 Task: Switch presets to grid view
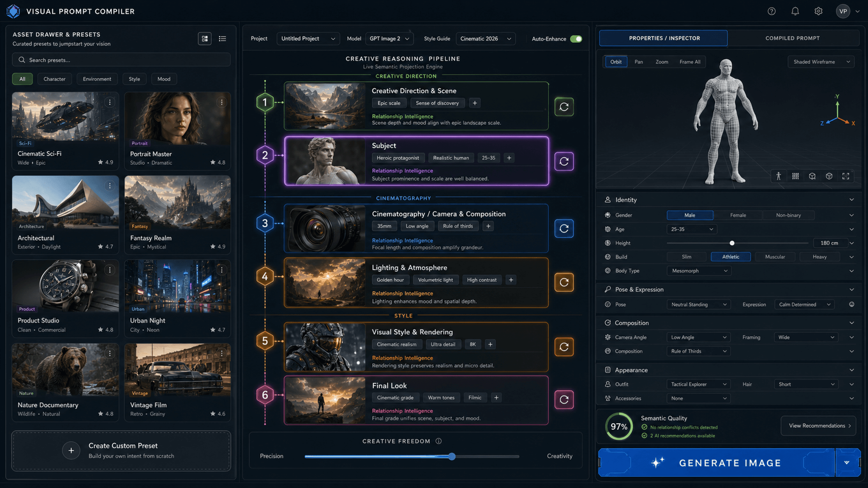click(x=205, y=39)
